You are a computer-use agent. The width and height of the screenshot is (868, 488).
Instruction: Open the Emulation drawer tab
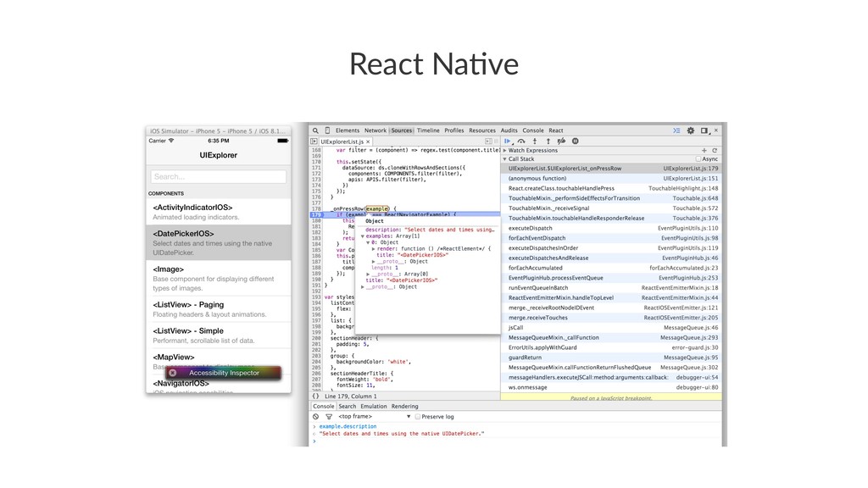[373, 406]
